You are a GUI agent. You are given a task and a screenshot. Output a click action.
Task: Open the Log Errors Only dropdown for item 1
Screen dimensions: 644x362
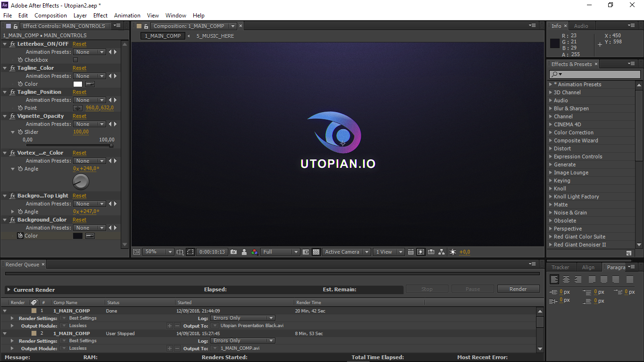click(x=242, y=318)
